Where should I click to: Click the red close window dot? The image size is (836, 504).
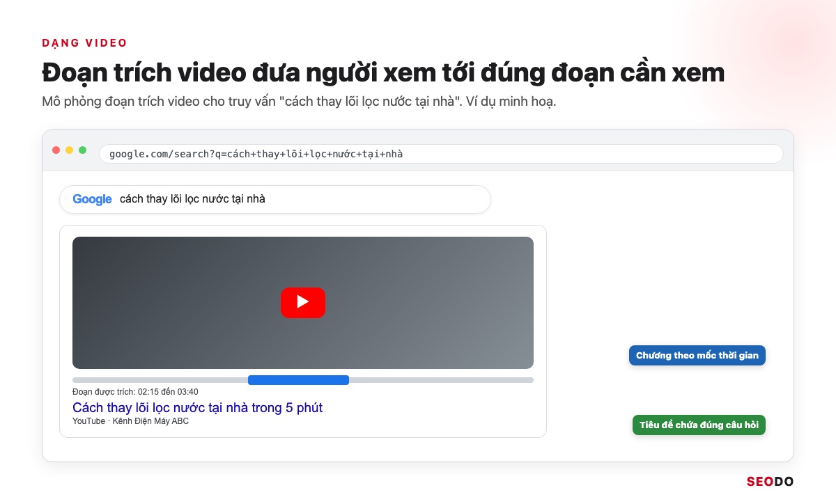[x=56, y=150]
